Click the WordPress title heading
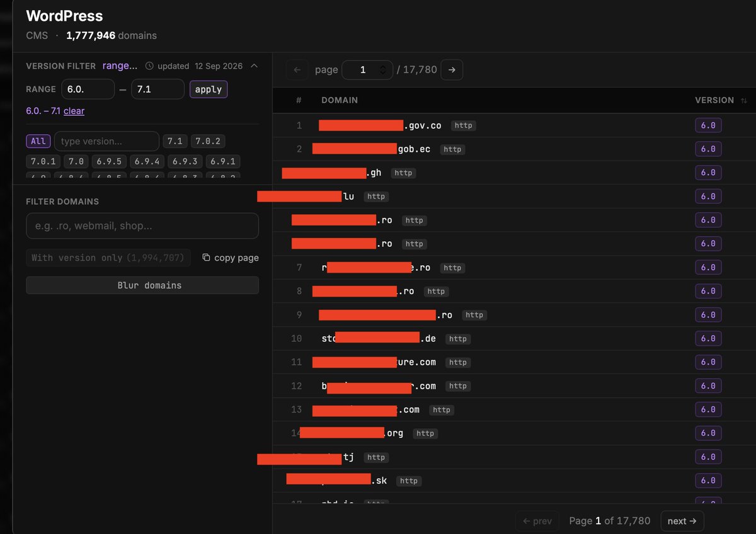756x534 pixels. [64, 16]
